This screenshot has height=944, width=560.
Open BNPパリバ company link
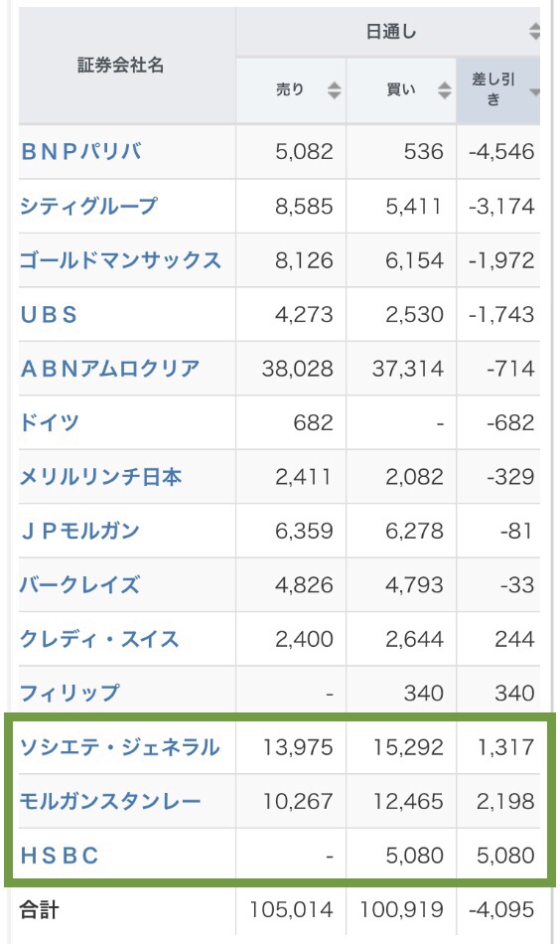pyautogui.click(x=81, y=151)
